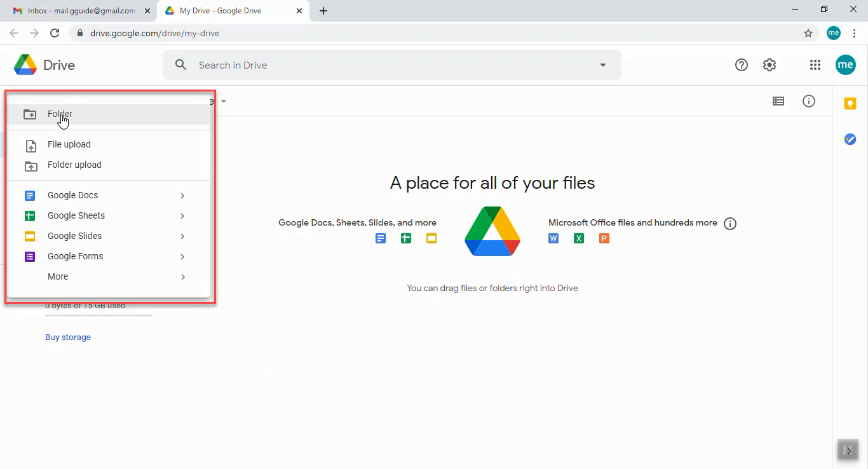Click the search magnifier icon
Screen dimensions: 868x469
[180, 64]
